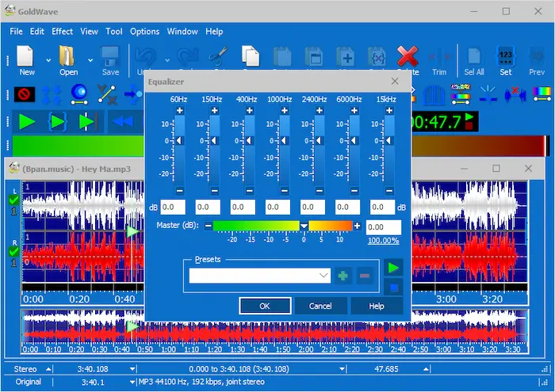
Task: Click the green Play button
Action: 26,122
